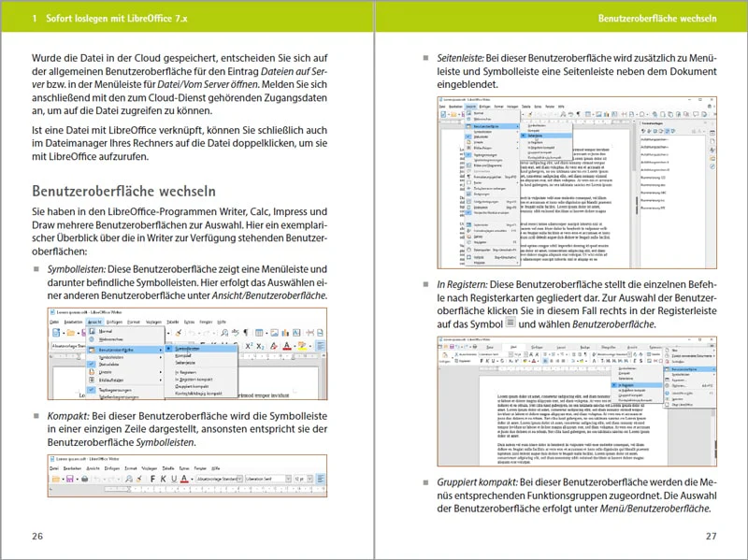Click Align left icon in Symbolleisten screenshot
The image size is (748, 560).
321,346
